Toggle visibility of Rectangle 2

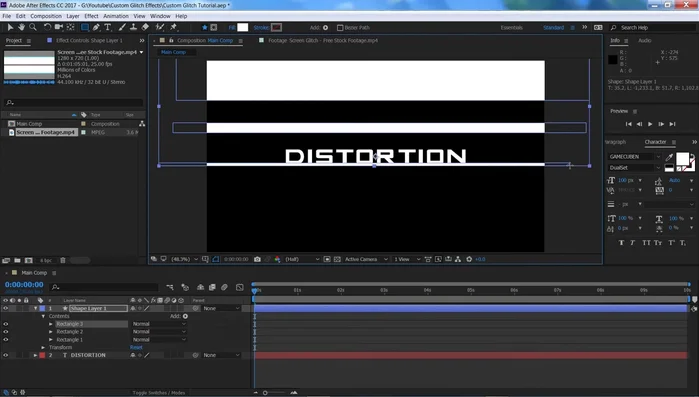coord(5,332)
